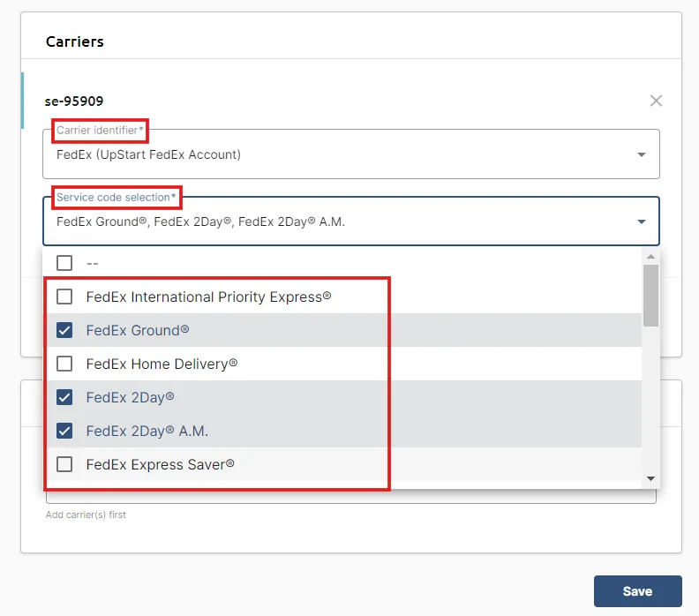
Task: Uncheck FedEx 2Day A.M. option
Action: tap(64, 431)
